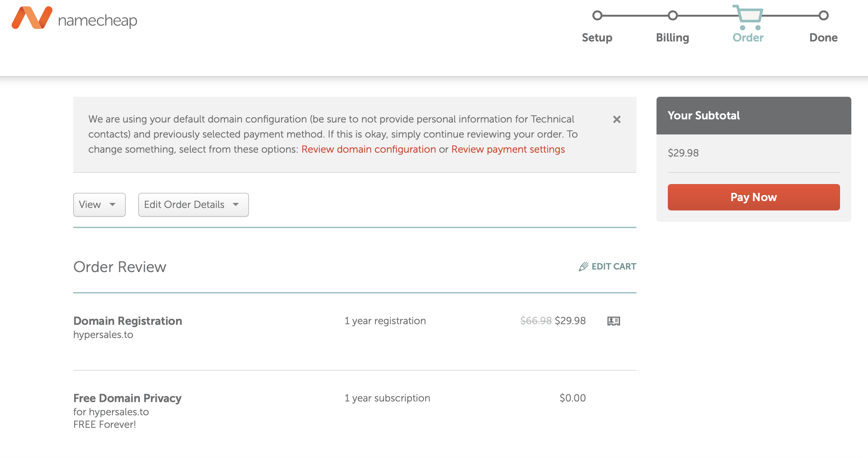The image size is (868, 458).
Task: Click the pencil icon beside Edit Cart
Action: pos(584,267)
